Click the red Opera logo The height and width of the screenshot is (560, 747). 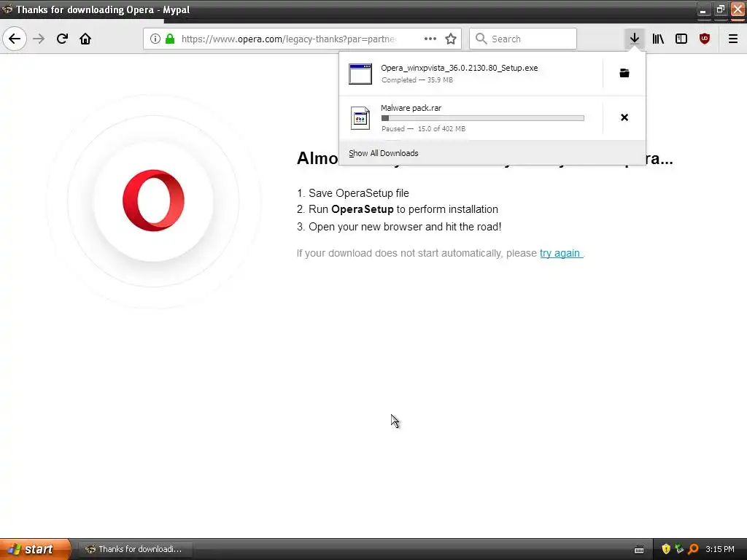(153, 201)
